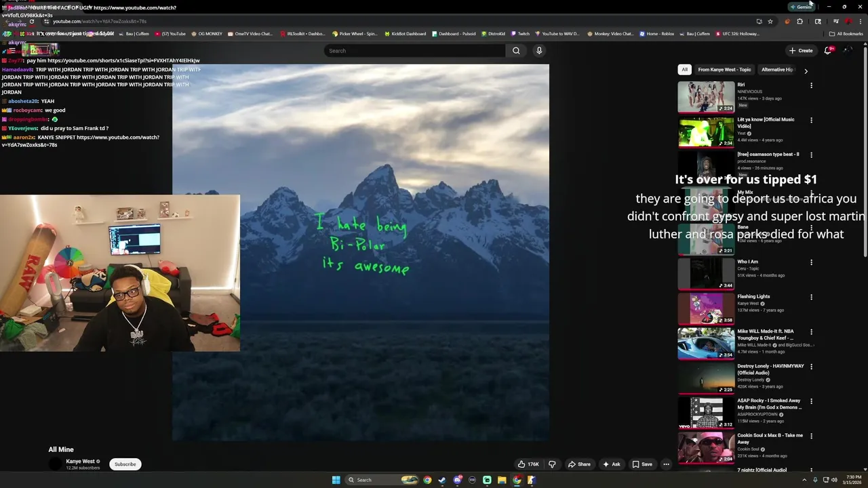The width and height of the screenshot is (868, 488).
Task: Open the Gemini button in Chrome
Action: click(802, 7)
